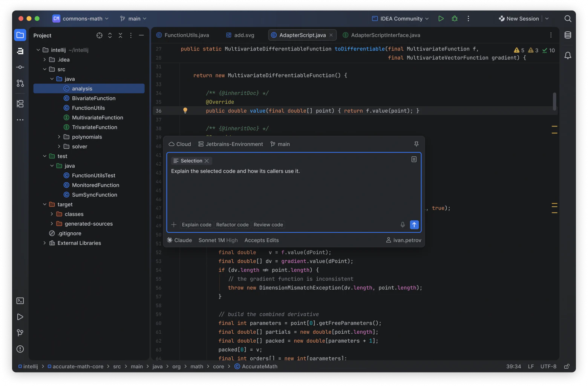This screenshot has height=386, width=588.
Task: Open Search Everywhere magnifier
Action: [x=568, y=18]
